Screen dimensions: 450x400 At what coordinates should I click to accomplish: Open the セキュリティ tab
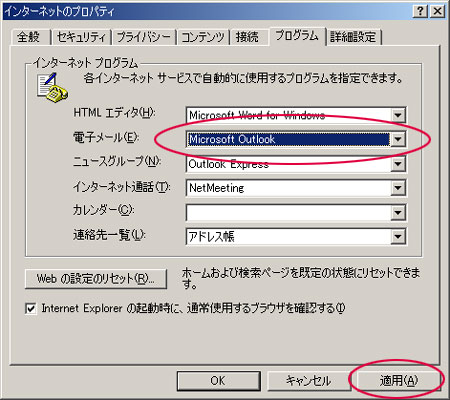coord(81,37)
